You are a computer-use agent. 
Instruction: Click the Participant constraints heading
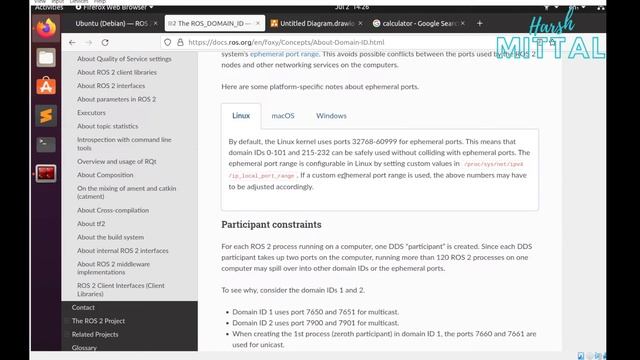coord(271,224)
